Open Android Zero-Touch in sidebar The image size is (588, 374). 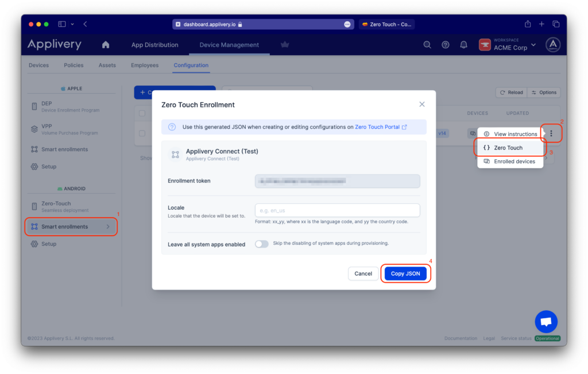click(71, 206)
